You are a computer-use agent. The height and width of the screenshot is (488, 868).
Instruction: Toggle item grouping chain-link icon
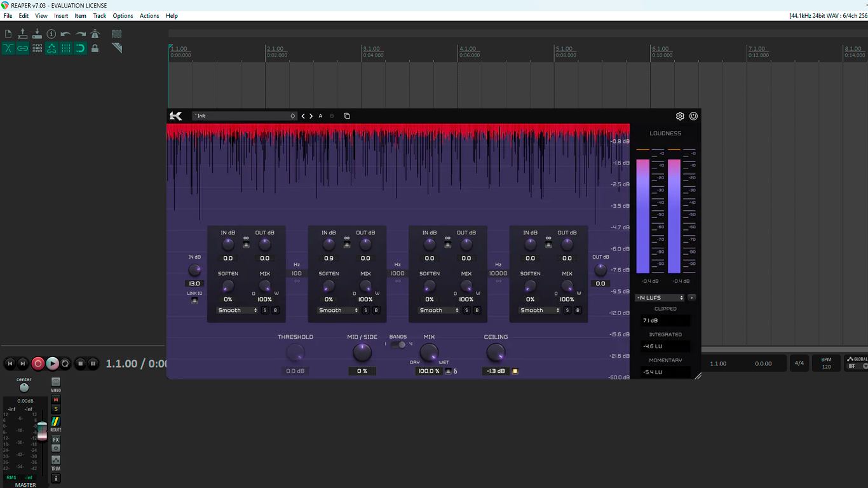23,48
